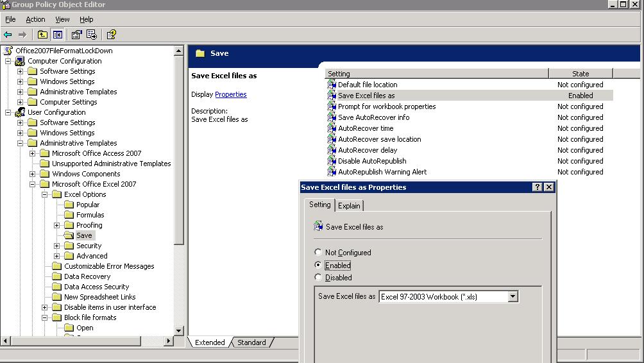Select the Enabled radio button
This screenshot has height=363, width=644.
pos(318,265)
